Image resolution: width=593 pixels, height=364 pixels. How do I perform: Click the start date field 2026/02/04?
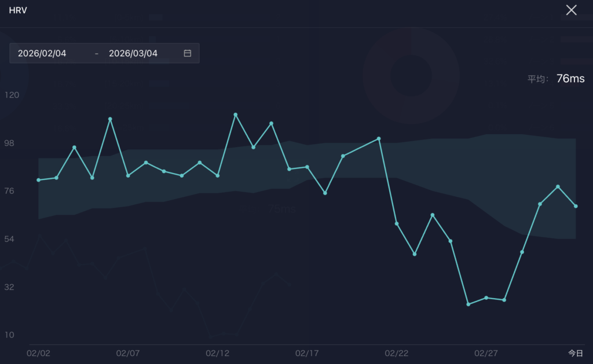coord(42,53)
